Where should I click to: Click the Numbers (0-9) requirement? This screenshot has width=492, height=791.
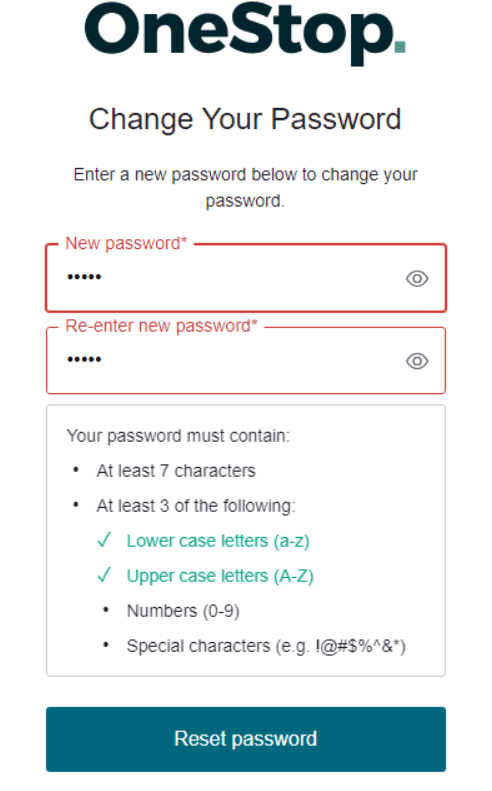[x=183, y=611]
